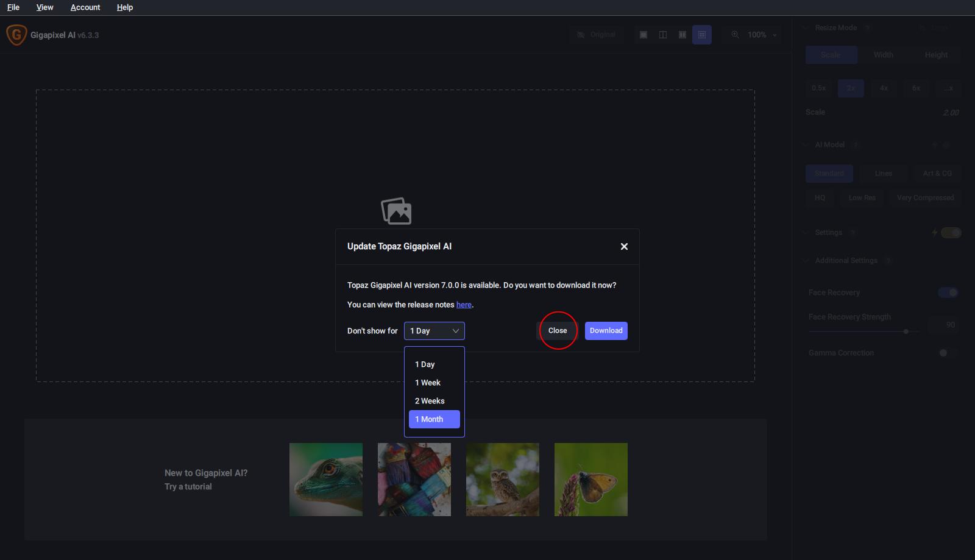Select the Lines AI model
This screenshot has height=560, width=975.
(x=884, y=174)
